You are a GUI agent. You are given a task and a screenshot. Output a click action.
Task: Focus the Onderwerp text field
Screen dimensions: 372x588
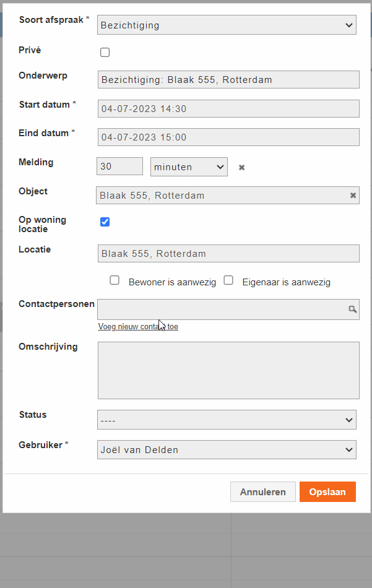(228, 79)
